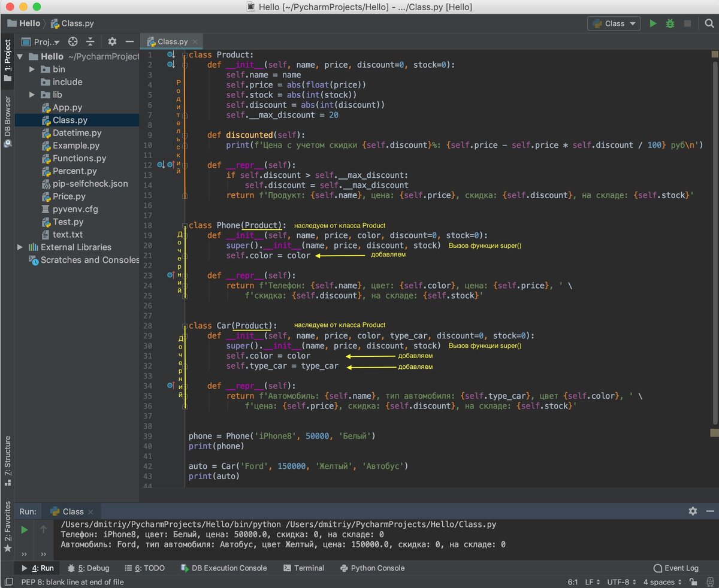The height and width of the screenshot is (588, 719).
Task: Run the Class configuration with green play button
Action: [652, 23]
